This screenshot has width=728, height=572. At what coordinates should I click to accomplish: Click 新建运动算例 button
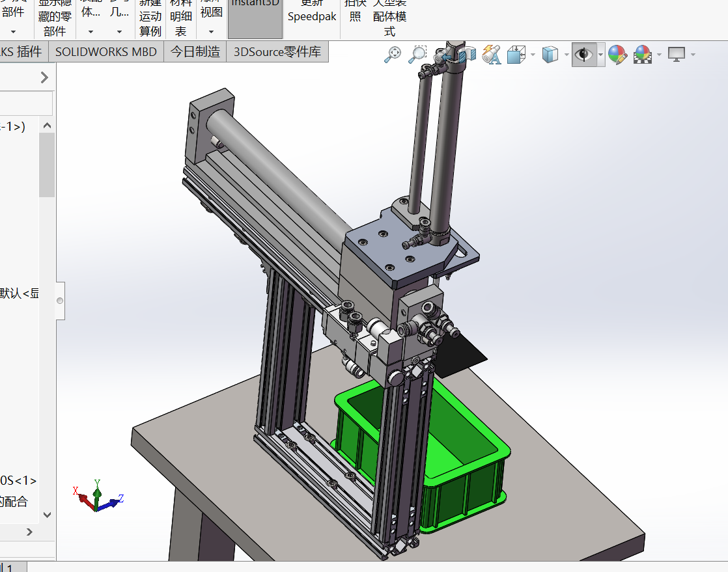click(x=150, y=19)
